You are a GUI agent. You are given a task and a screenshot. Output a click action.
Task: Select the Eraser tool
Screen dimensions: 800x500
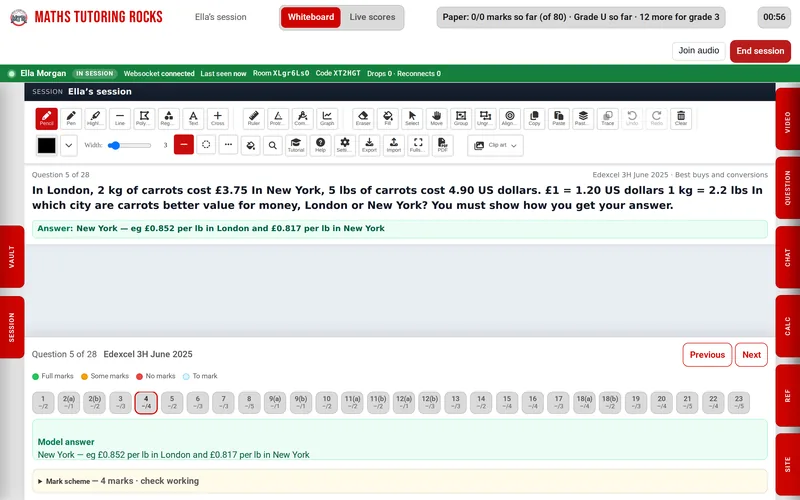(x=363, y=118)
